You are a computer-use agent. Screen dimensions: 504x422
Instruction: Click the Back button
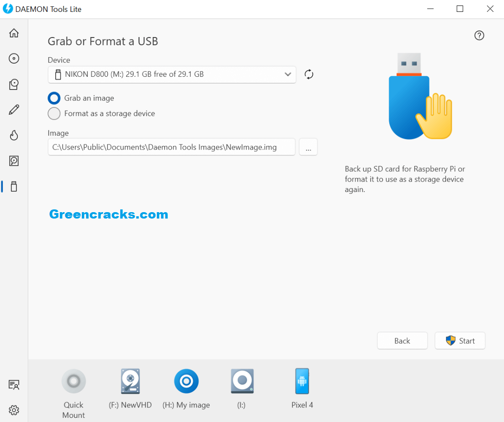pos(402,341)
